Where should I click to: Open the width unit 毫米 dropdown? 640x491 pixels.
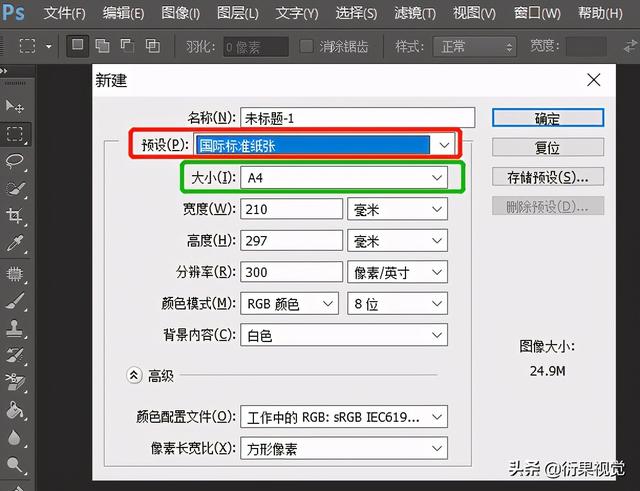pyautogui.click(x=397, y=209)
